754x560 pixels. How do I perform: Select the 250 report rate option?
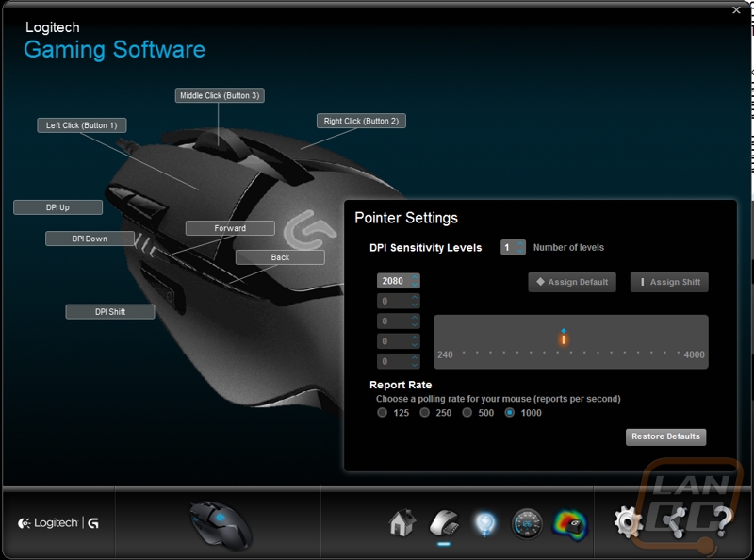click(x=425, y=413)
